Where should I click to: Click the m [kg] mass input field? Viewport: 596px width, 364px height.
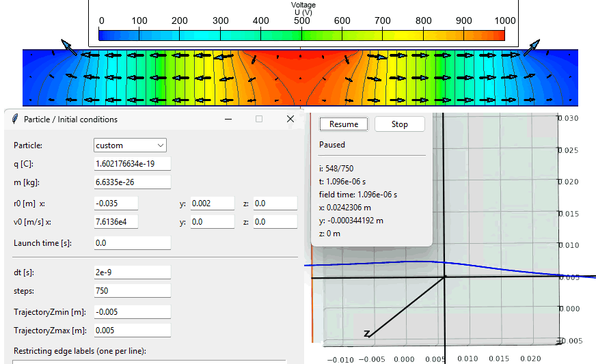point(133,182)
